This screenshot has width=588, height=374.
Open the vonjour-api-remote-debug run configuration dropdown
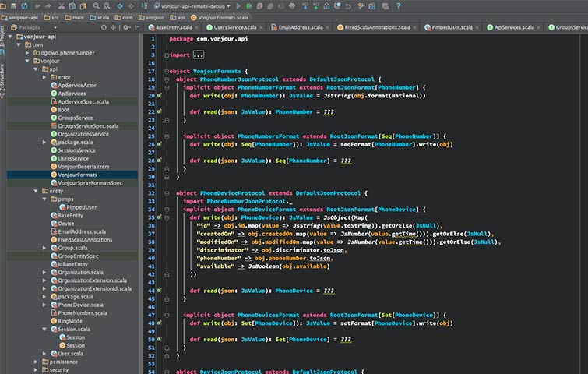192,6
